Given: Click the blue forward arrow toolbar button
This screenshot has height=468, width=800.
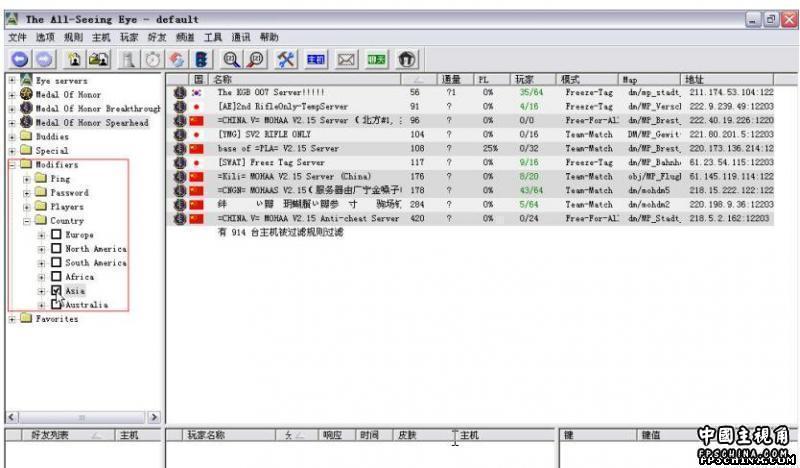Looking at the screenshot, I should (44, 60).
